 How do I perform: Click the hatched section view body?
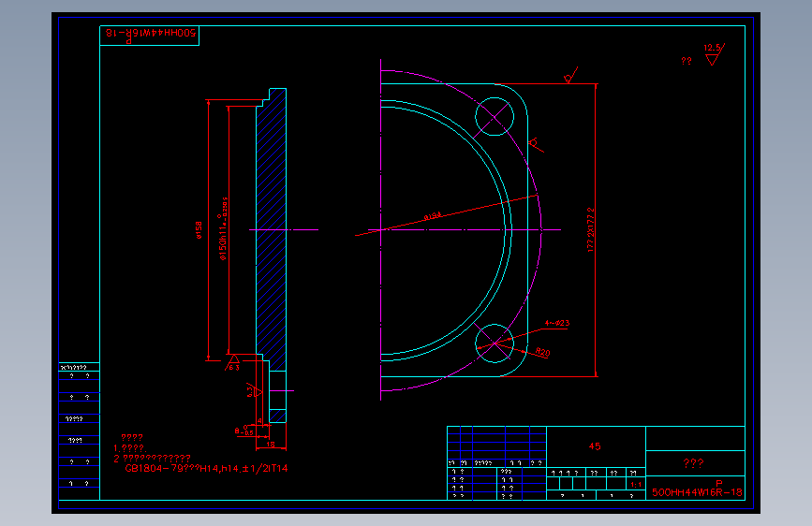(272, 230)
